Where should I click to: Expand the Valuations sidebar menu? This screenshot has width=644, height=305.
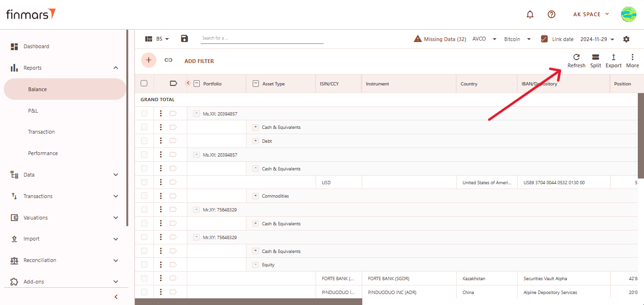pyautogui.click(x=64, y=218)
